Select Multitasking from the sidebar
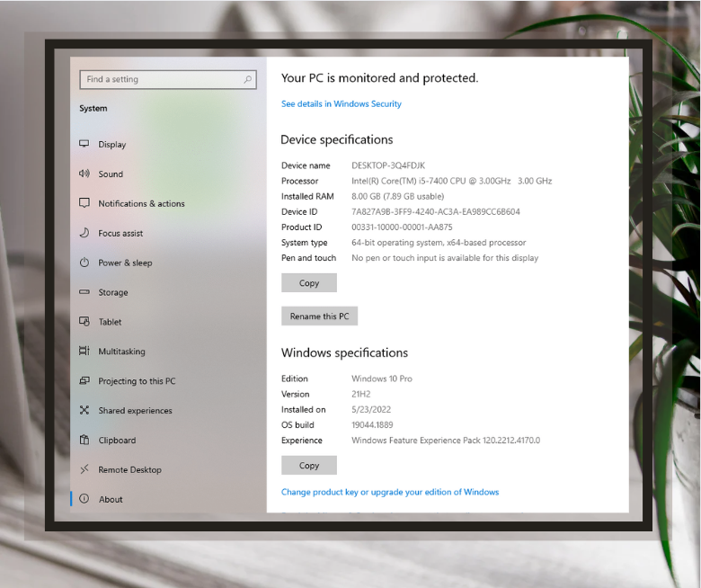The image size is (701, 588). point(168,351)
